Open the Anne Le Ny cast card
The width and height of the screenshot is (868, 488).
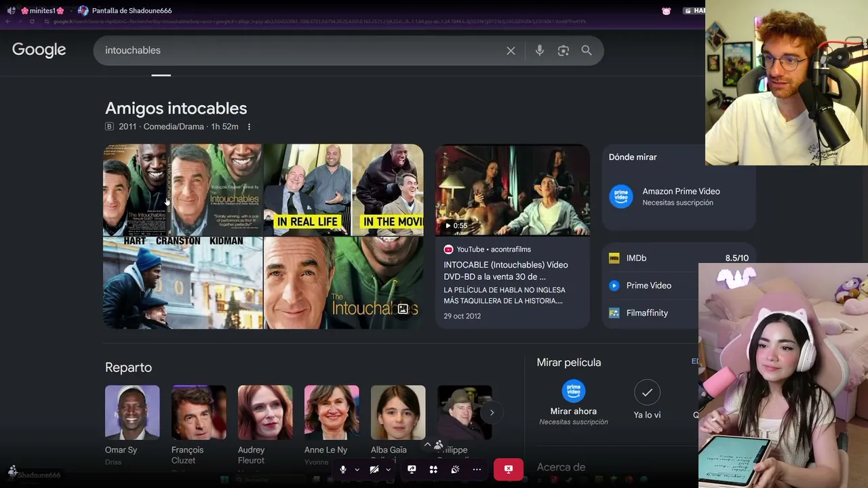[332, 426]
